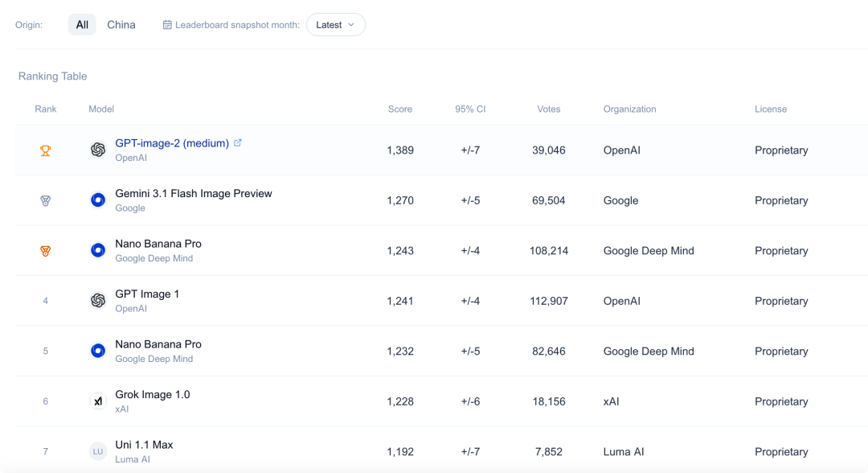This screenshot has width=868, height=473.
Task: Click the gold trophy rank icon
Action: [x=45, y=150]
